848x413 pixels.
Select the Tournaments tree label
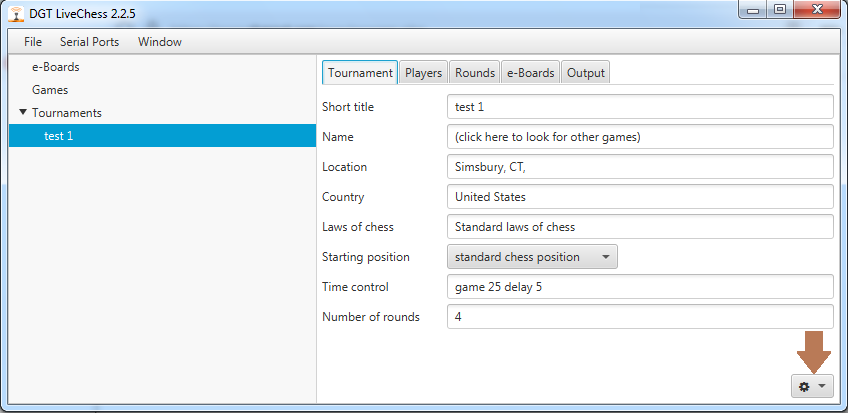[x=67, y=112]
